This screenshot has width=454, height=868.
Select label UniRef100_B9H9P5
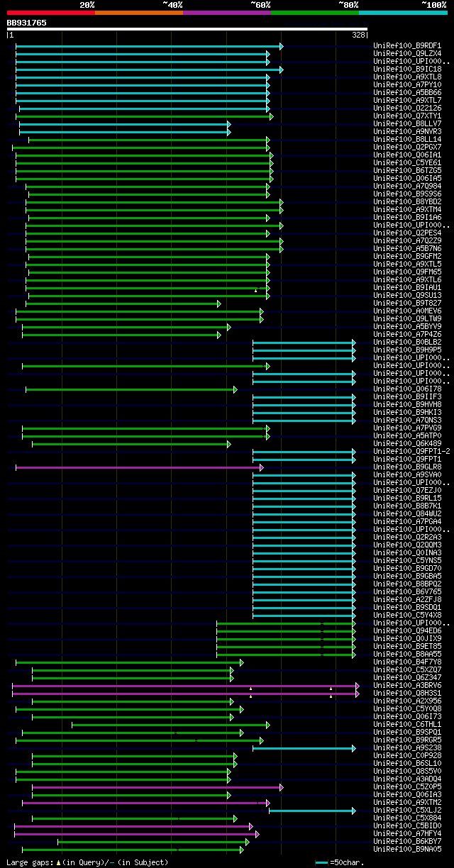[x=407, y=350]
